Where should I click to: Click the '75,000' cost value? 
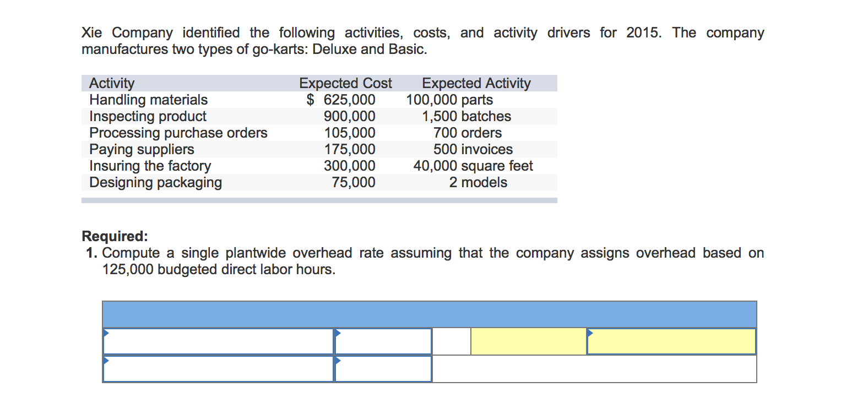(x=354, y=182)
